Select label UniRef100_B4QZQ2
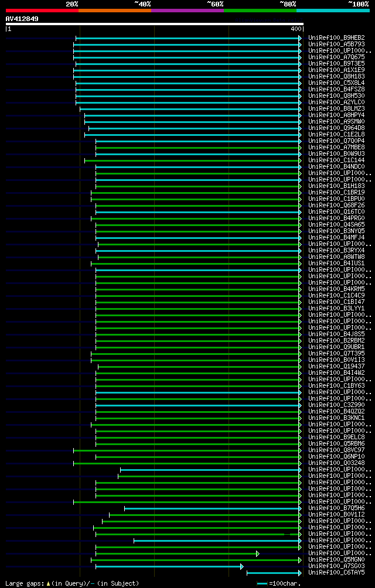This screenshot has width=375, height=588. click(336, 411)
